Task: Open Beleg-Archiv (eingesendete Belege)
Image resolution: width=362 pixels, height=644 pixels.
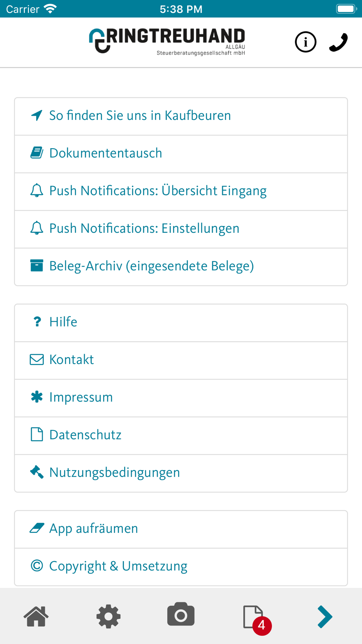Action: 181,267
